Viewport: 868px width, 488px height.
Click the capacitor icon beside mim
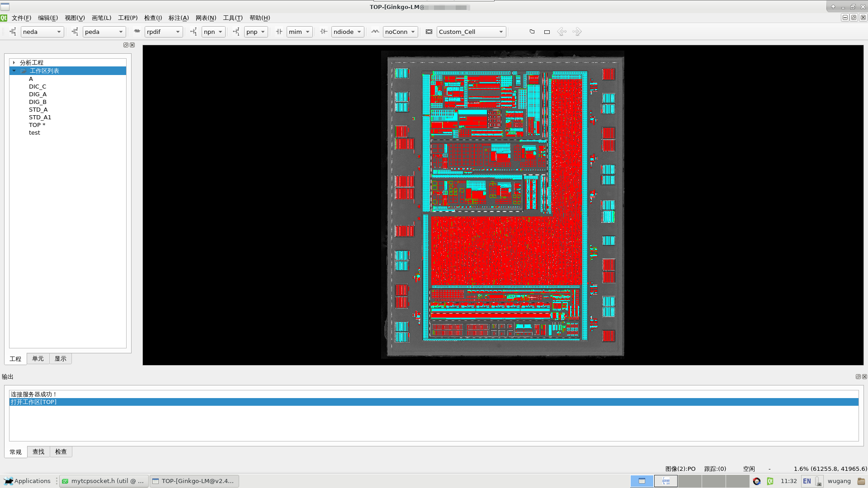[x=279, y=32]
